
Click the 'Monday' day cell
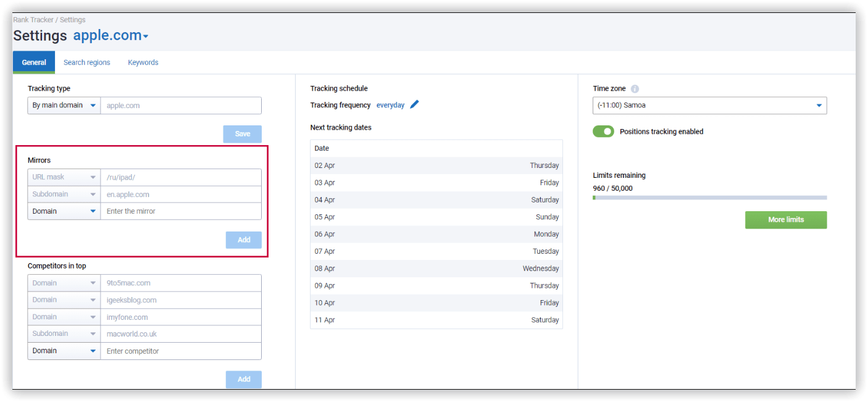[546, 234]
